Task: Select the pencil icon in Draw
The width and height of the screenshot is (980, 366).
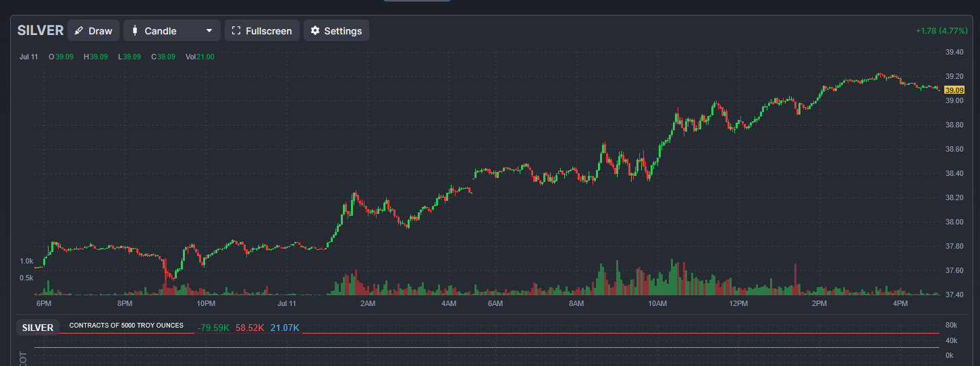Action: click(79, 31)
